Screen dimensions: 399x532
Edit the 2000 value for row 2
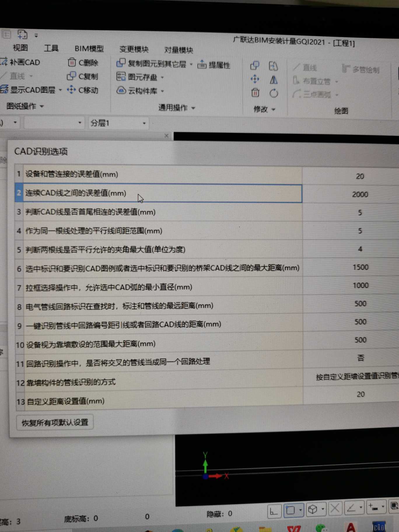pyautogui.click(x=360, y=195)
